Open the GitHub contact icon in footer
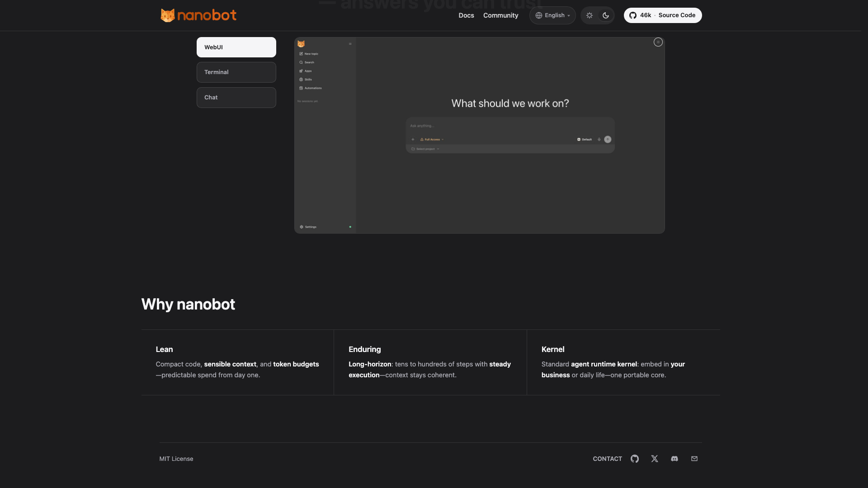868x488 pixels. pyautogui.click(x=635, y=459)
